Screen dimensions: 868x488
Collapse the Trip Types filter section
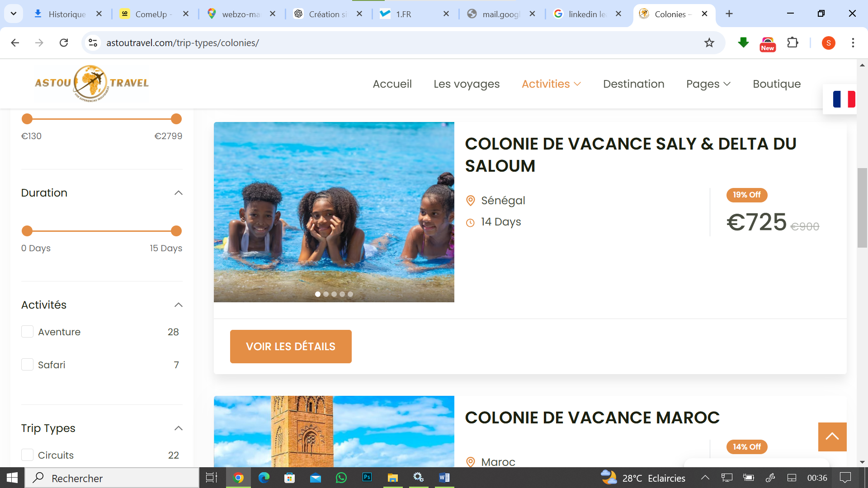pos(179,428)
